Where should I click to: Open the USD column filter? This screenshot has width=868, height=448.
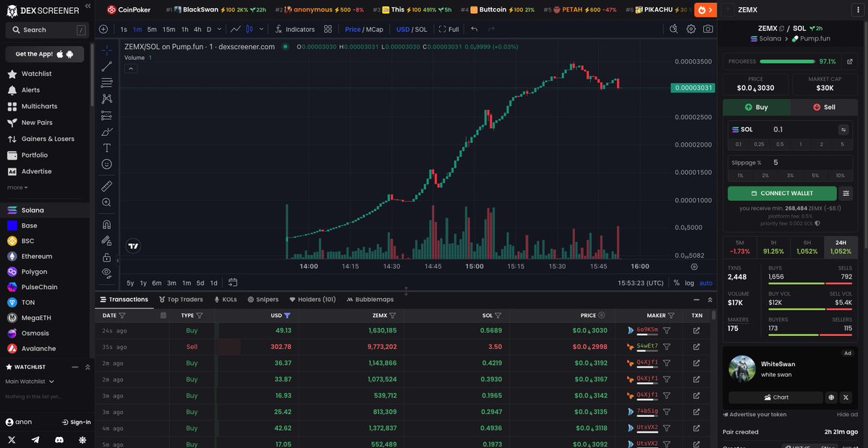(x=287, y=315)
